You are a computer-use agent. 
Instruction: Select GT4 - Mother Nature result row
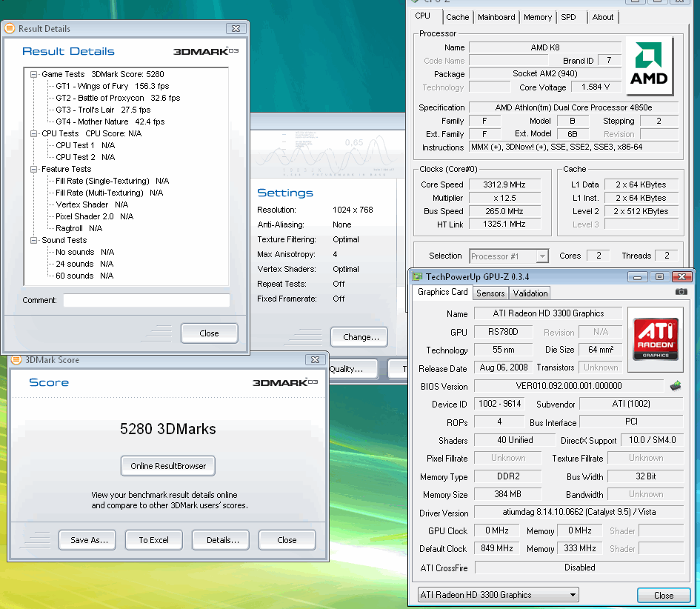click(x=110, y=122)
